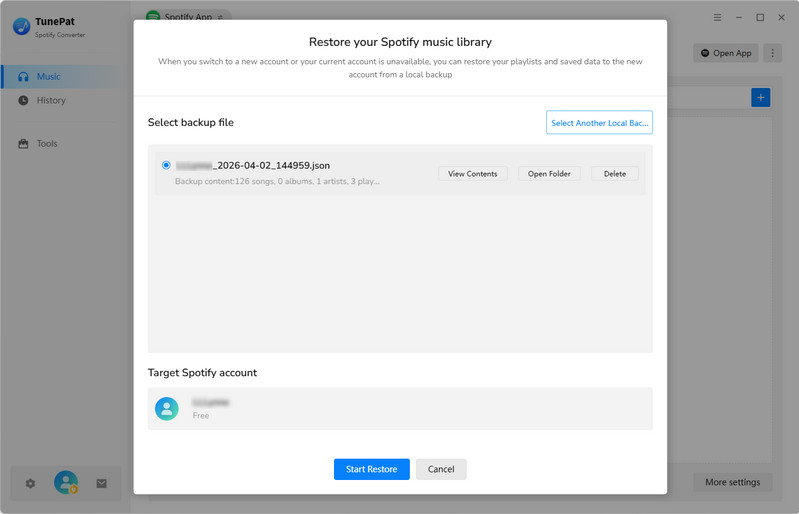Click the toolbox Tools icon
This screenshot has width=799, height=514.
[x=23, y=144]
